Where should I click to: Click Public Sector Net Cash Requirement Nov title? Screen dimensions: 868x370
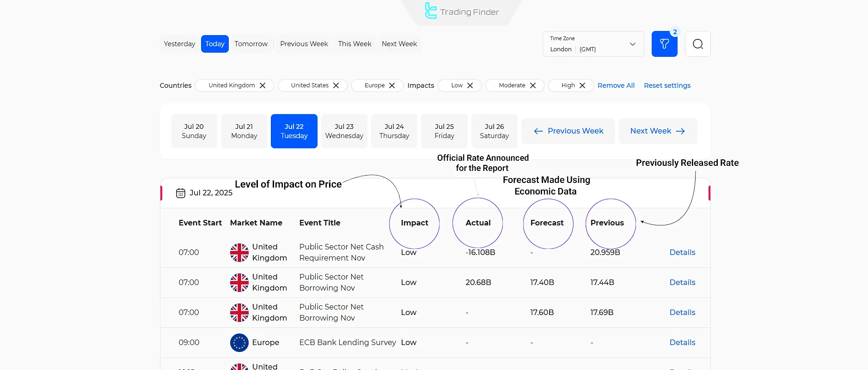(x=342, y=252)
